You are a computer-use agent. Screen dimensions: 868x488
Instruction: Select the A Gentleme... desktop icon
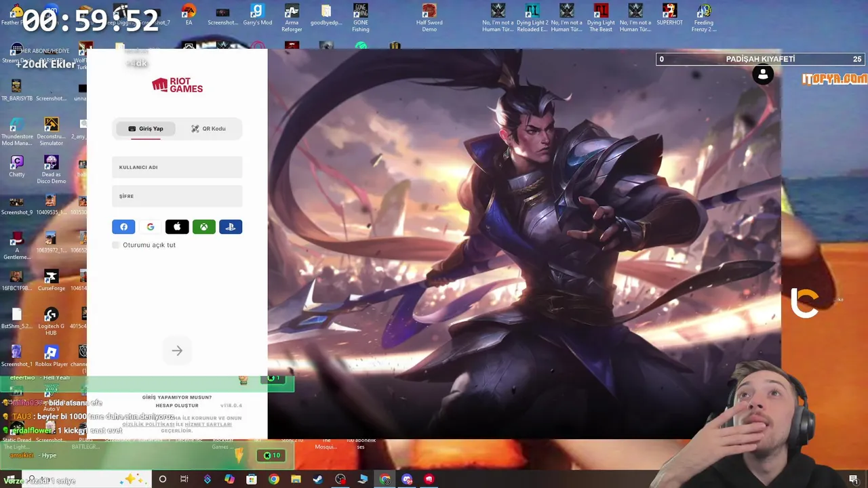point(17,246)
